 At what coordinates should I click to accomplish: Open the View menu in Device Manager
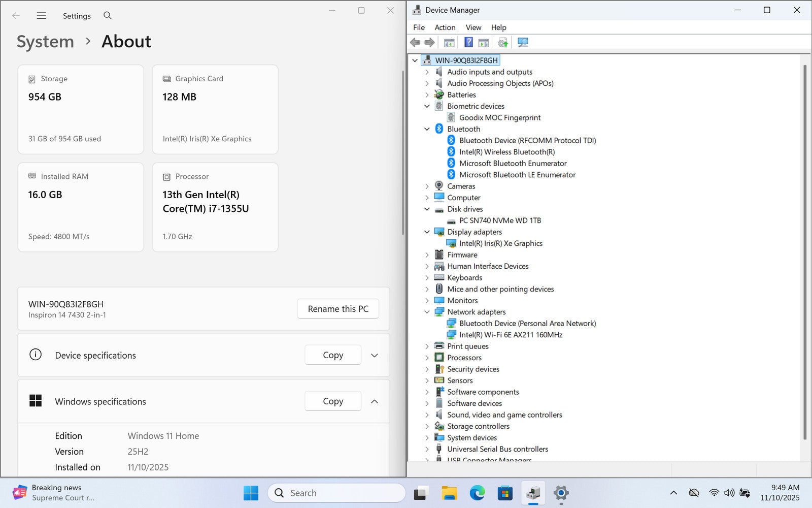473,27
